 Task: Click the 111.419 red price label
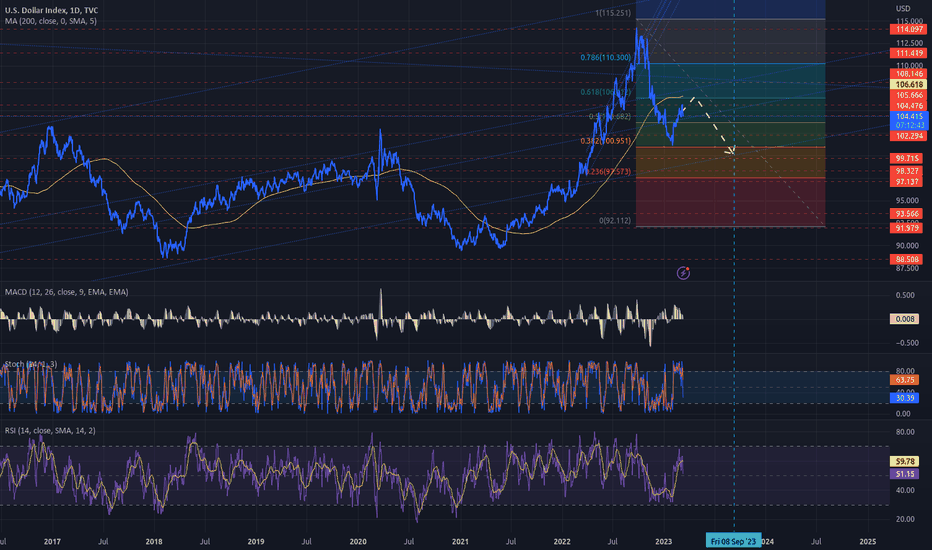point(906,53)
